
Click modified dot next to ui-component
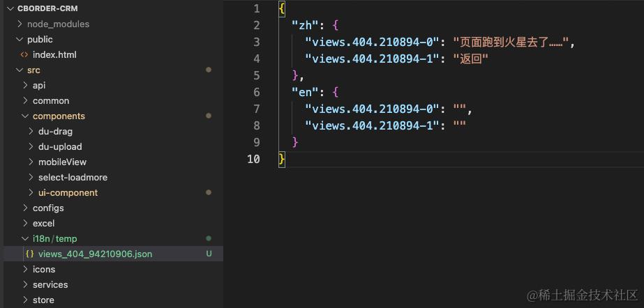(209, 192)
